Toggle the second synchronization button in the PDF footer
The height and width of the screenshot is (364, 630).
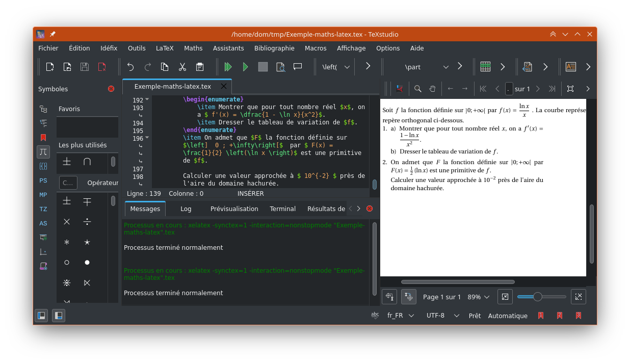click(409, 297)
